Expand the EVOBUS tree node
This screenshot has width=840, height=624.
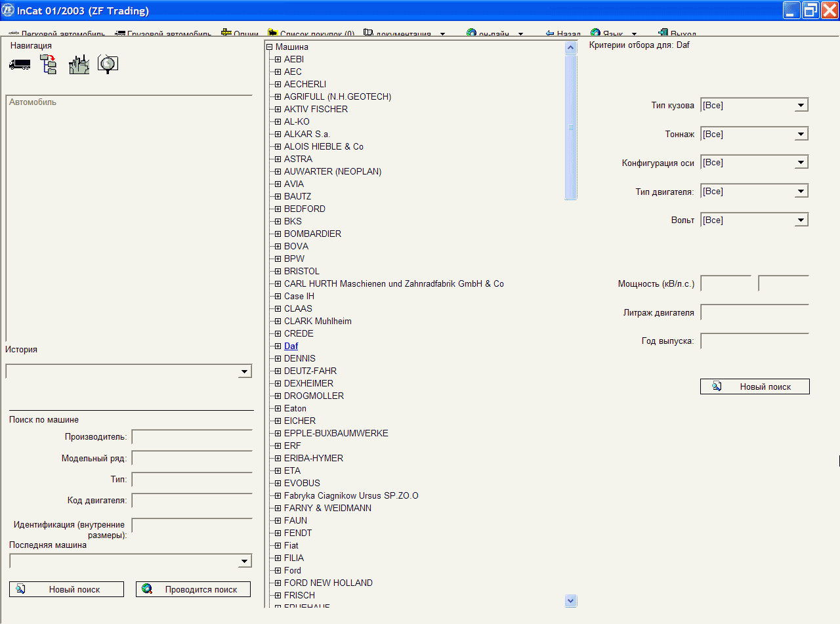[x=278, y=484]
